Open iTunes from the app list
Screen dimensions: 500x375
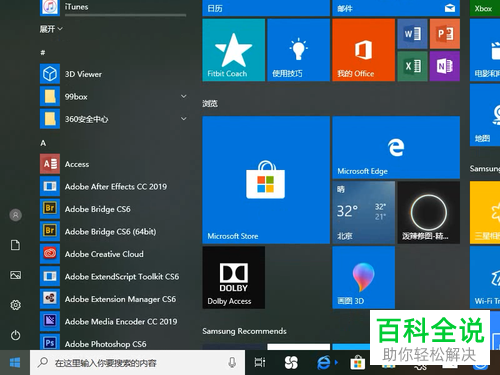113,7
